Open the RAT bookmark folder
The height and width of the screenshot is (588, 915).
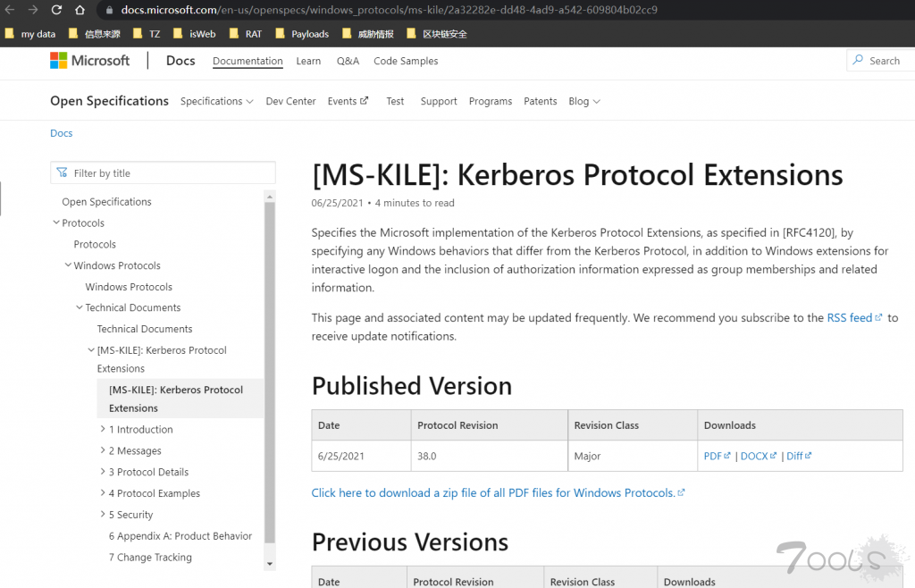(246, 34)
